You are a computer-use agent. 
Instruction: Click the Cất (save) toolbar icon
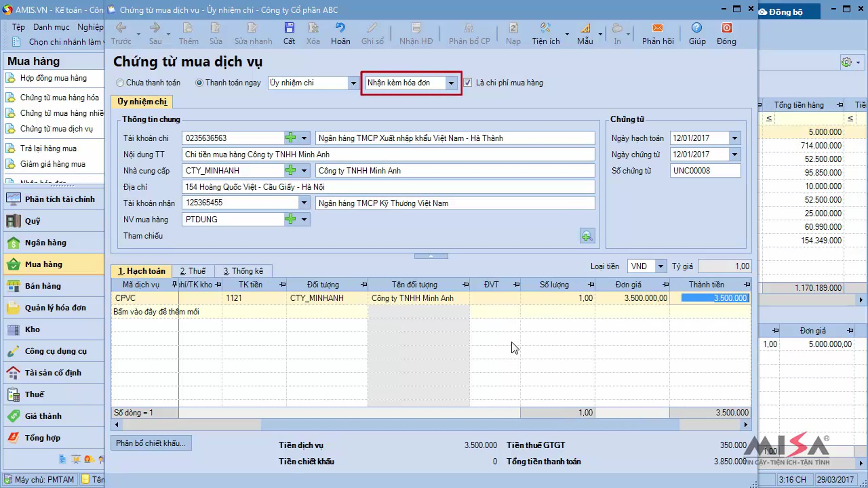coord(289,28)
